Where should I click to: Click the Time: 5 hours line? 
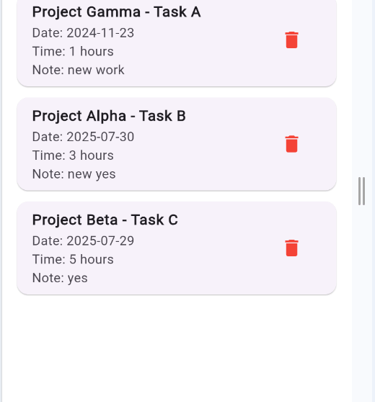[x=73, y=260]
